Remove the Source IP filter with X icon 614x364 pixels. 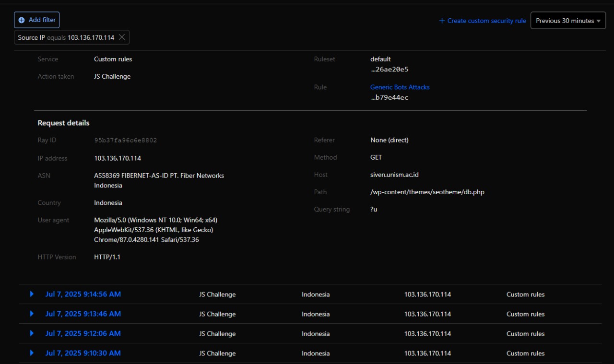pos(122,37)
